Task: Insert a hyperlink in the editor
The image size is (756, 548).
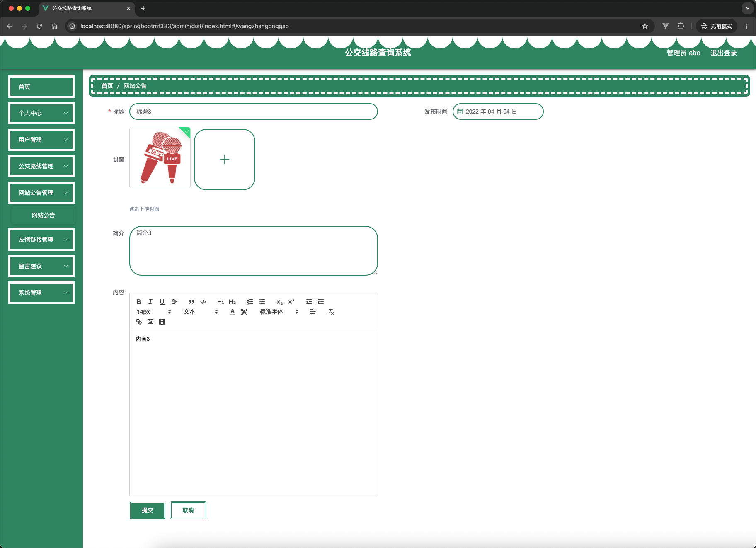Action: click(x=139, y=322)
